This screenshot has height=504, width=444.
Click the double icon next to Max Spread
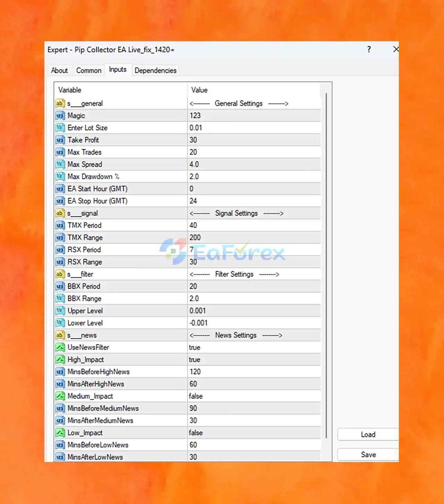point(60,164)
